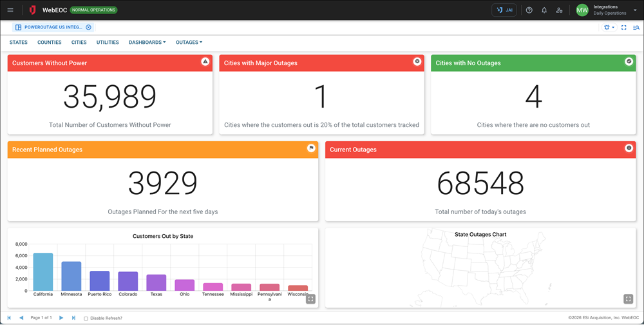644x325 pixels.
Task: Open the alarm bell dropdown in toolbar
Action: [x=609, y=28]
